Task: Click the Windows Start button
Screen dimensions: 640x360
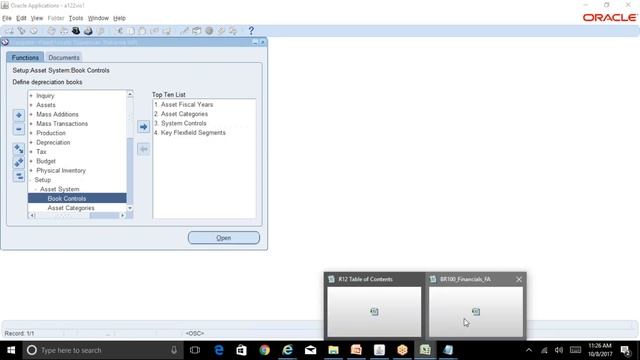Action: pos(11,350)
